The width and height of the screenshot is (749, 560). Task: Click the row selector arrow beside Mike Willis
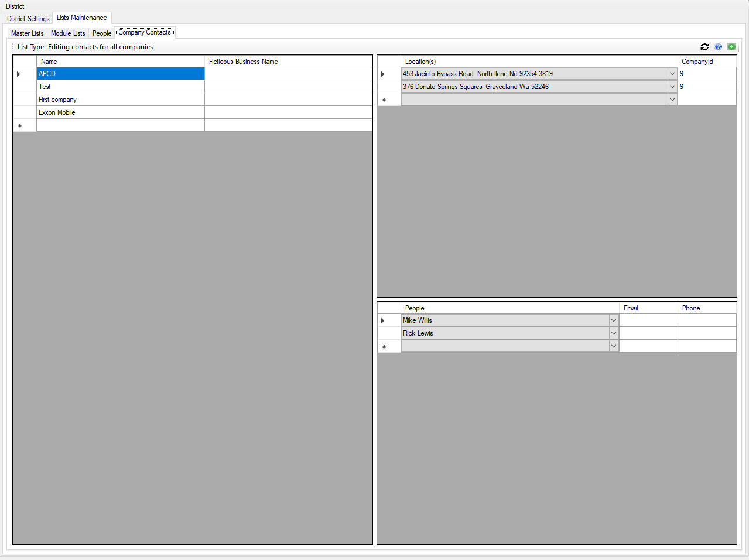pos(383,320)
